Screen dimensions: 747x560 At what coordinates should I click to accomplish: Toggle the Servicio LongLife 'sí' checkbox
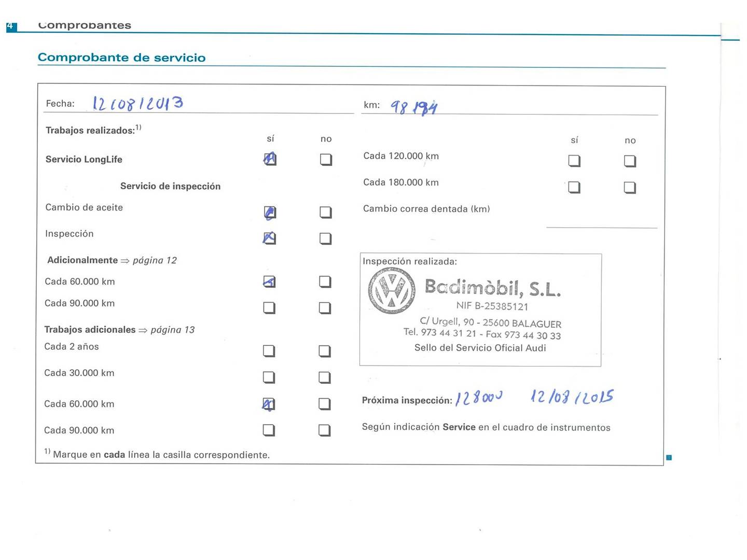(270, 159)
